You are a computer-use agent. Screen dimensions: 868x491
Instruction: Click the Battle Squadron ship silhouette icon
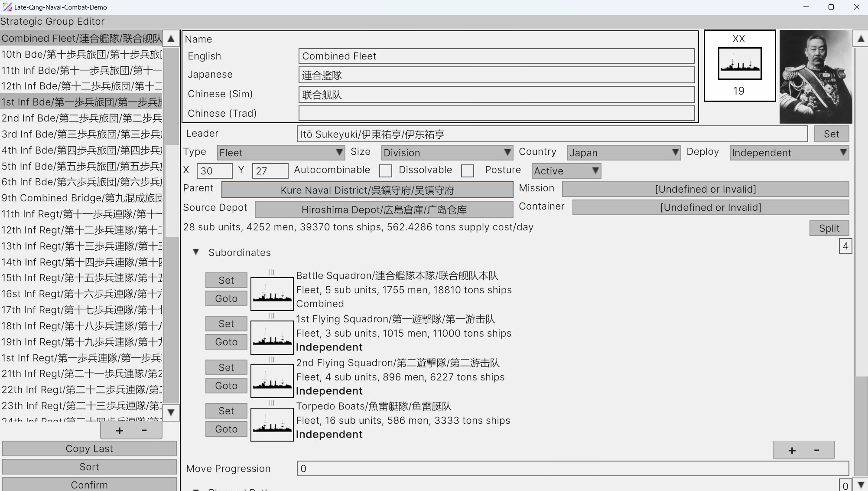tap(272, 294)
